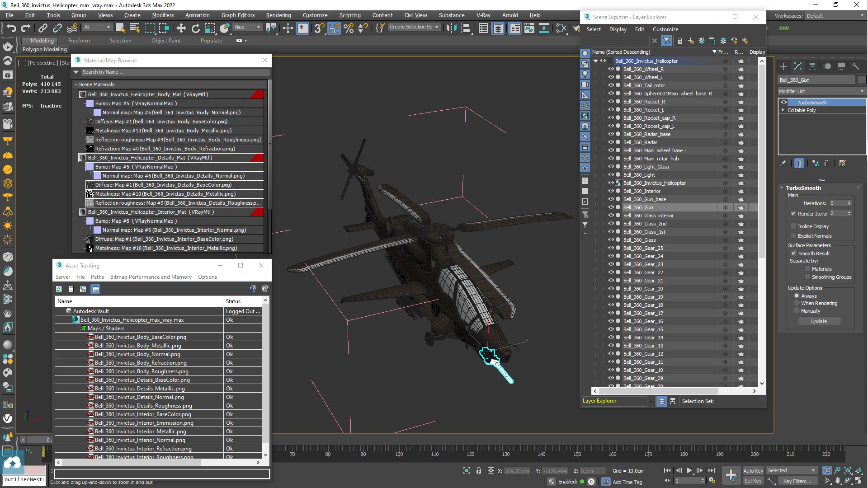Open the Graph Editors menu
Screen dimensions: 868x488
pyautogui.click(x=238, y=15)
